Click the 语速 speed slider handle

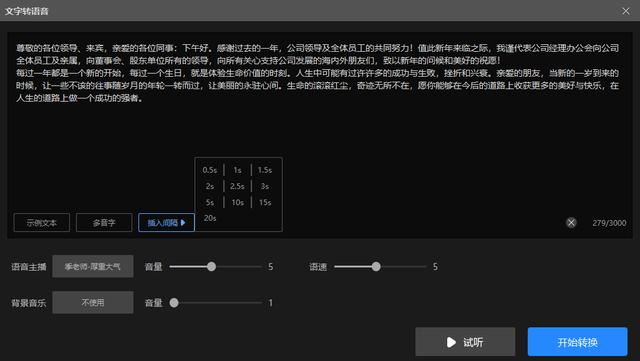click(376, 267)
